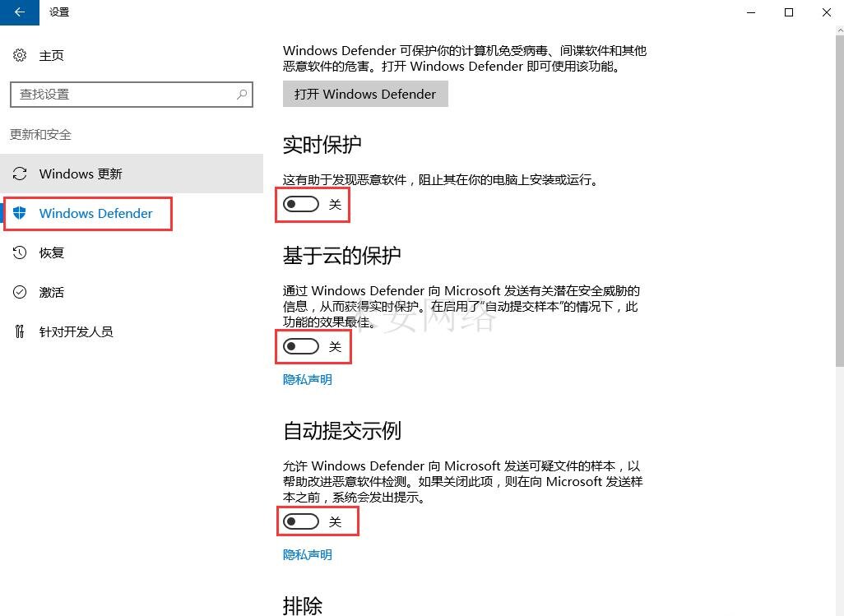Open the 针对开发人员 section
844x616 pixels.
coord(132,331)
